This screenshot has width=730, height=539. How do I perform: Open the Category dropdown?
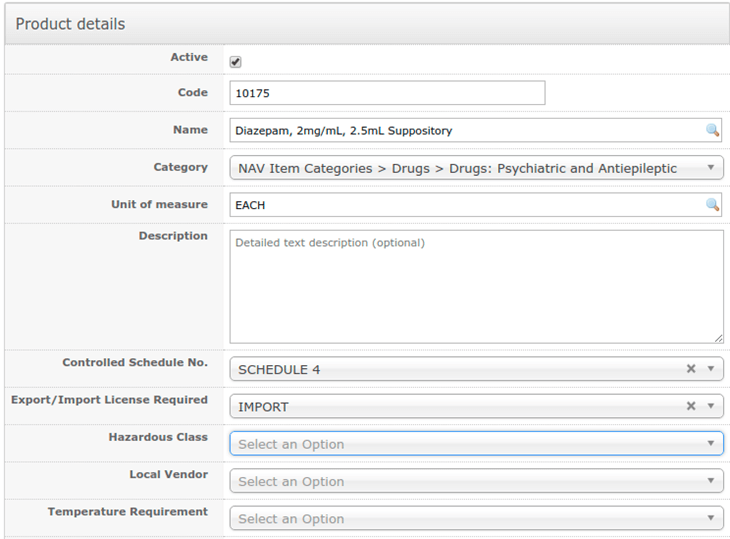[x=476, y=168]
